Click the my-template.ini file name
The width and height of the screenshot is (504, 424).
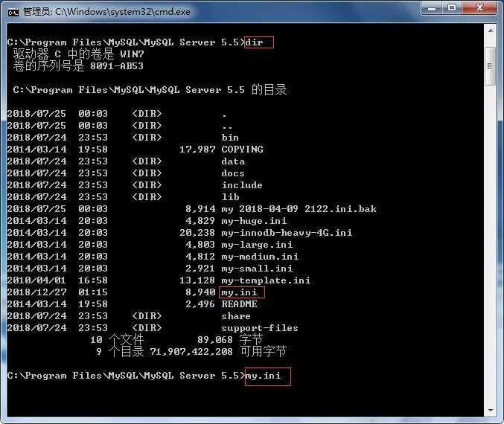266,280
